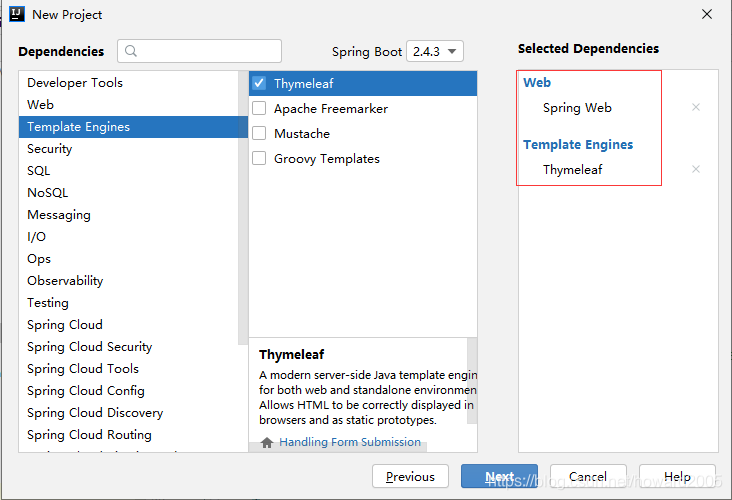Viewport: 732px width, 500px height.
Task: Click the Cancel button
Action: [x=588, y=476]
